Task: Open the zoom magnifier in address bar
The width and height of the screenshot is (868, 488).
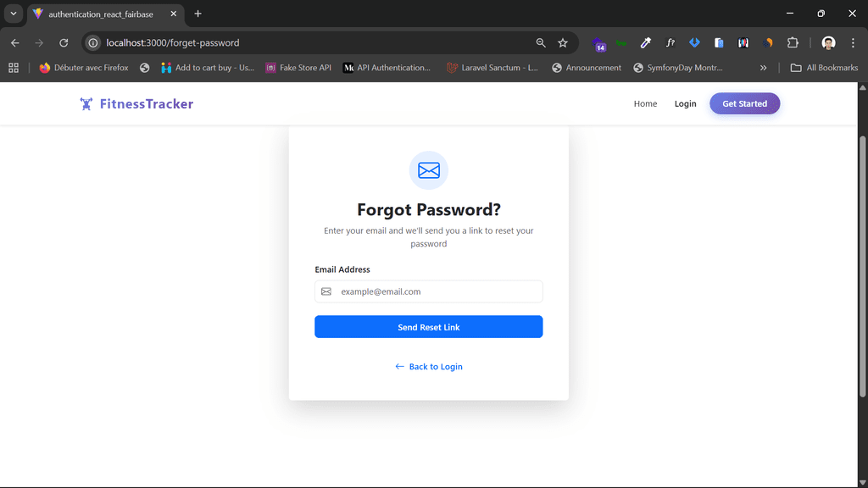Action: 541,43
